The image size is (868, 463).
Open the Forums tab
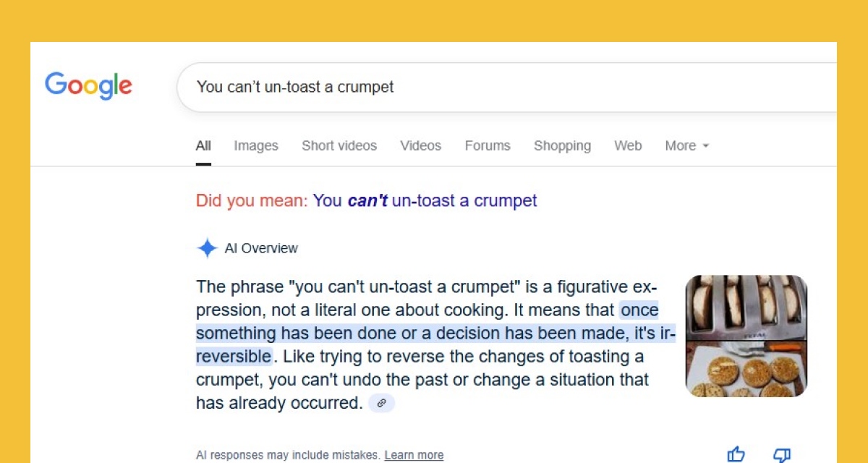(x=488, y=145)
